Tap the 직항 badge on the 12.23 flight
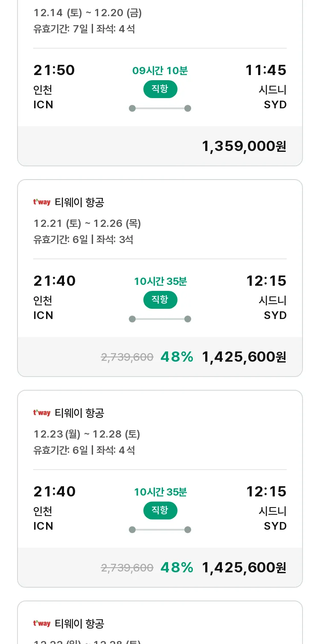This screenshot has width=320, height=644. pyautogui.click(x=160, y=511)
